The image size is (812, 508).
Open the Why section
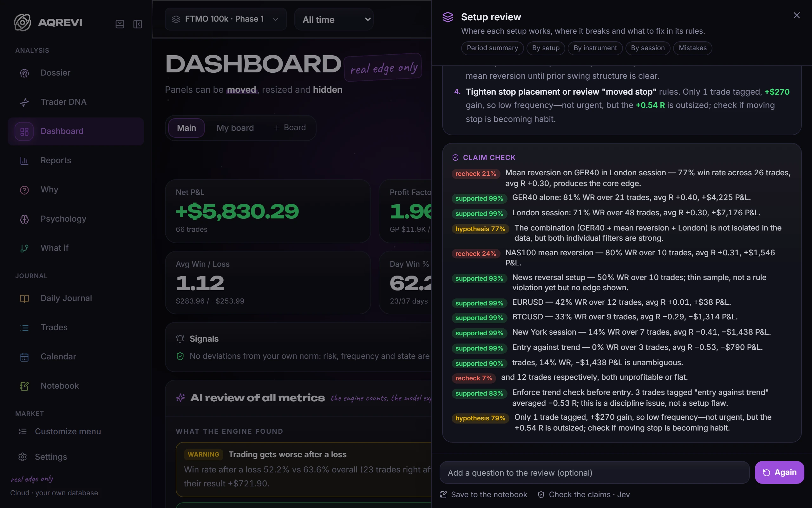[x=76, y=190]
